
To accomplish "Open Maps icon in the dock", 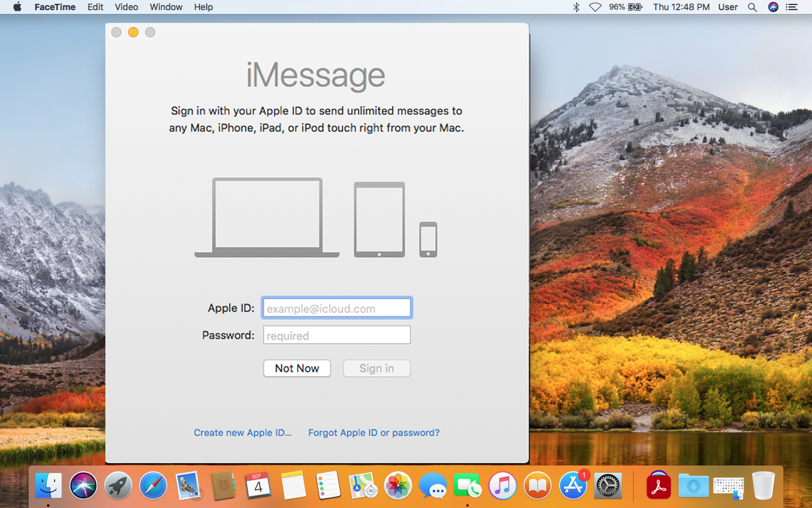I will [363, 486].
